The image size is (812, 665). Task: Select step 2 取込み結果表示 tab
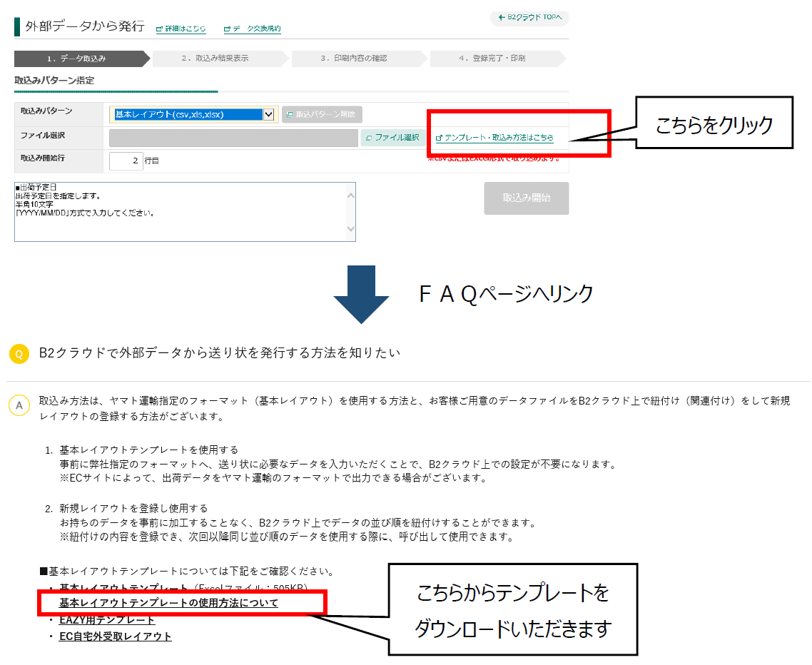[220, 59]
